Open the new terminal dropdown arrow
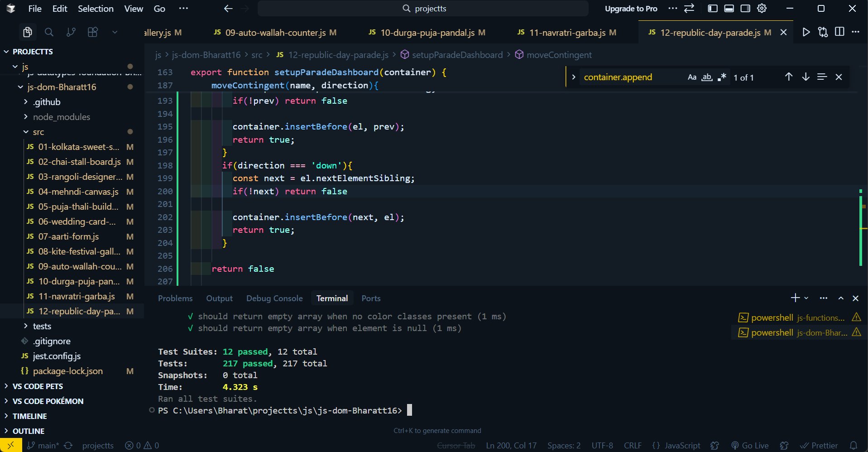This screenshot has width=868, height=452. pyautogui.click(x=806, y=298)
